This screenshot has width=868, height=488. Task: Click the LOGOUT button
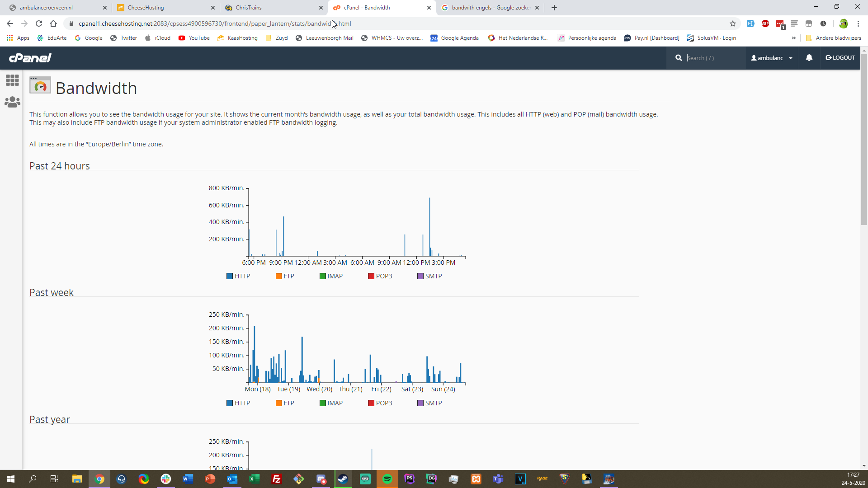[x=840, y=58]
